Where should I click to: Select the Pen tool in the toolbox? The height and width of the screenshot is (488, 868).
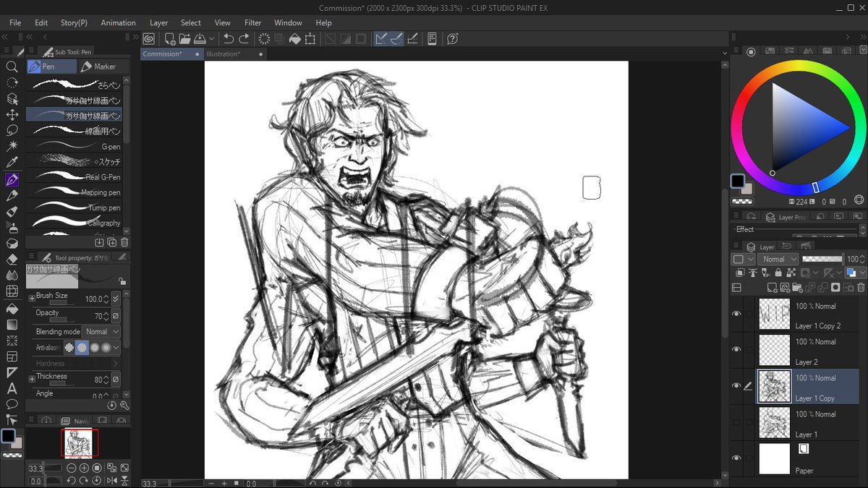[x=12, y=179]
